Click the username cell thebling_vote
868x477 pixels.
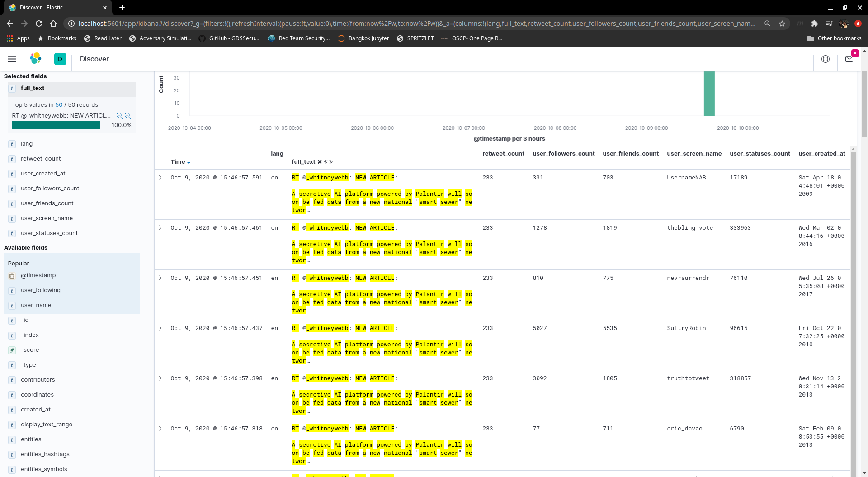[690, 228]
